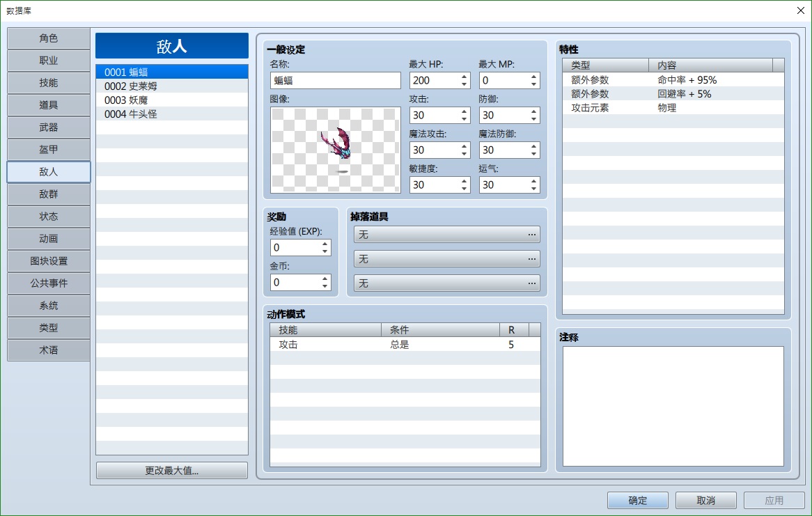This screenshot has height=516, width=812.
Task: Decrease the 防御 stat value
Action: pyautogui.click(x=533, y=119)
